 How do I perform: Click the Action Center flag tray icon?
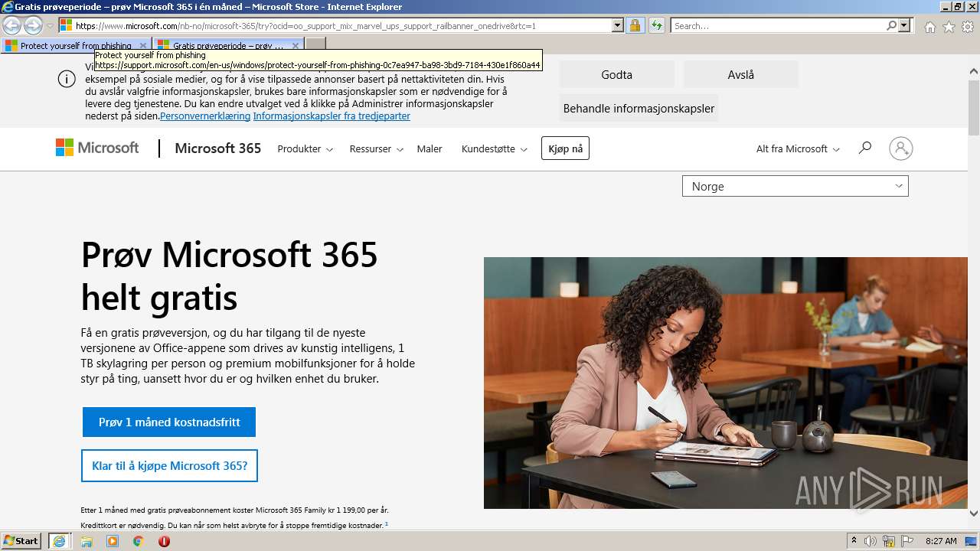coord(907,541)
